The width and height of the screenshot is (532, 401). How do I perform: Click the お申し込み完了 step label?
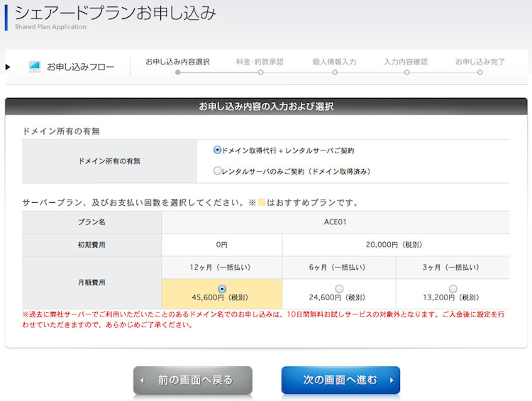[x=480, y=62]
